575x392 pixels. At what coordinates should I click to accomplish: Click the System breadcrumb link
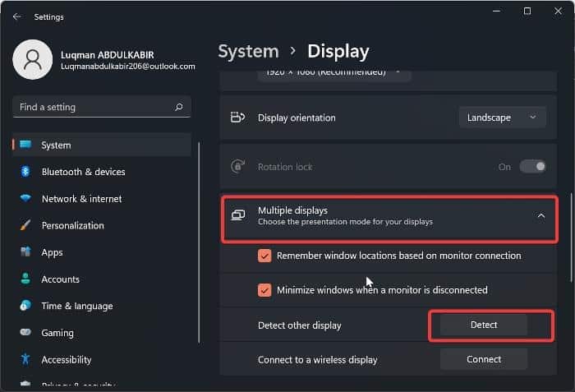(x=248, y=51)
